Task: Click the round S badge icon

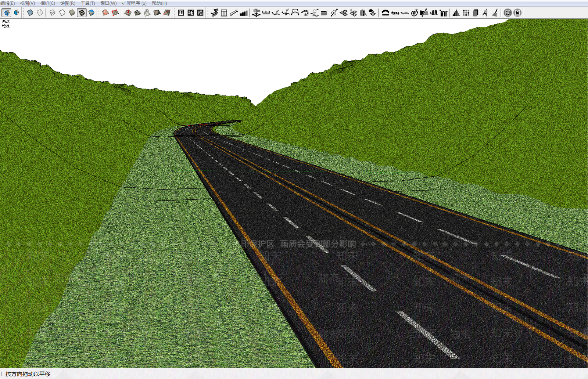Action: tap(517, 13)
